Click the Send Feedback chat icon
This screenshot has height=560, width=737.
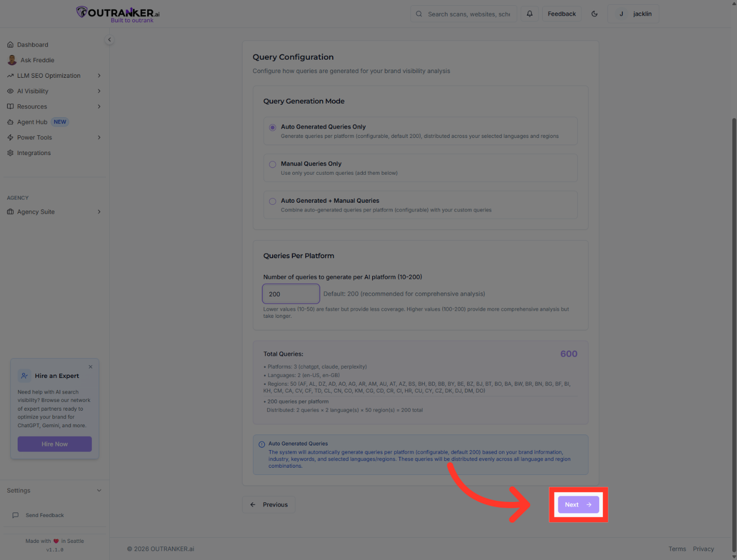click(16, 515)
